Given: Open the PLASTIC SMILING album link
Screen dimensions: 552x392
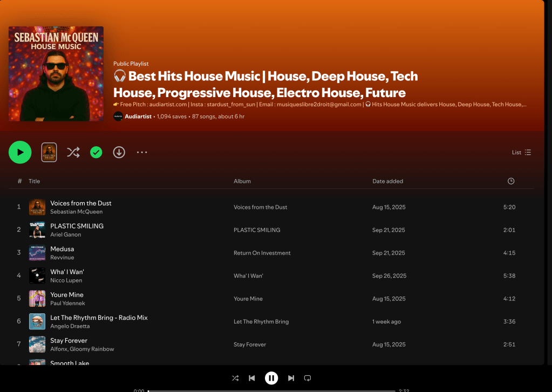Looking at the screenshot, I should (257, 230).
